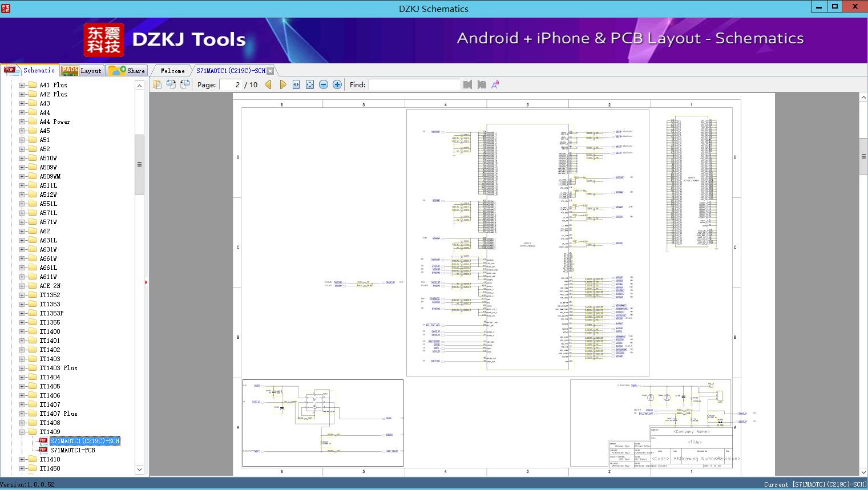Screen dimensions: 868x490
Task: Select the IT1402 tree item
Action: click(x=50, y=350)
